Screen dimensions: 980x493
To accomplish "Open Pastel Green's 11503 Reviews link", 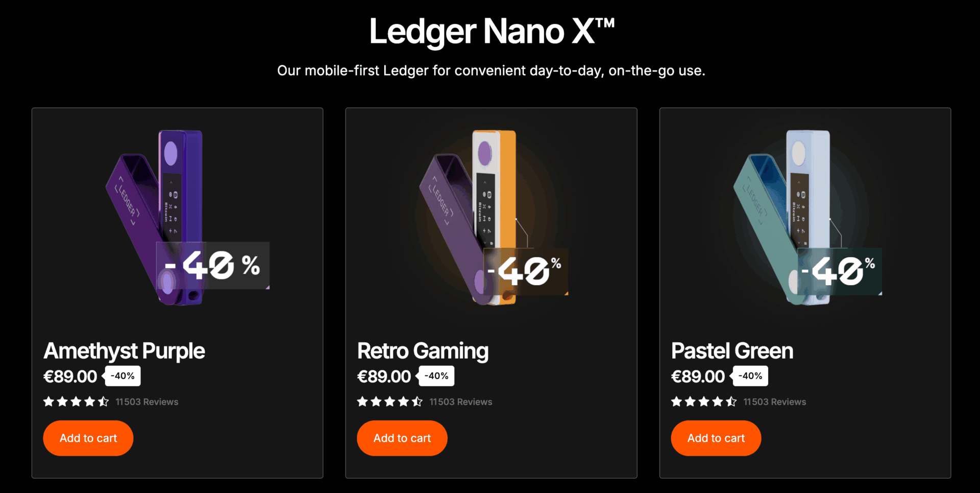I will tap(775, 402).
